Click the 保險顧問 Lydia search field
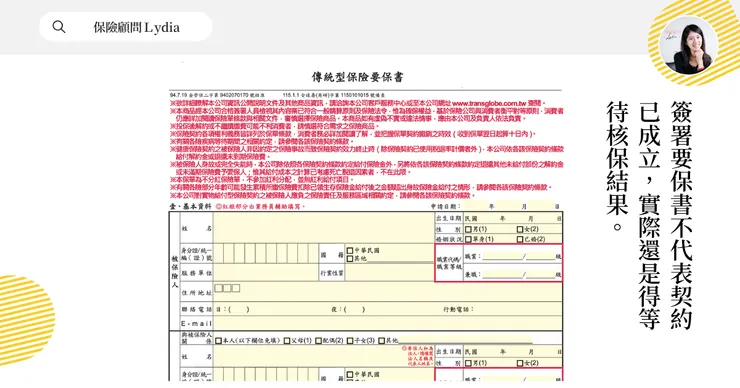Viewport: 740px width, 388px height. click(126, 27)
